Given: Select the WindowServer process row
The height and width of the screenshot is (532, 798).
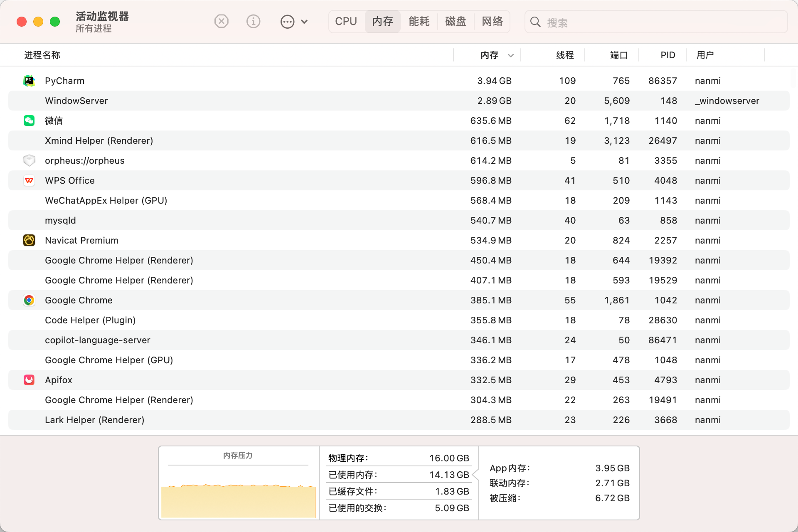Looking at the screenshot, I should coord(399,101).
